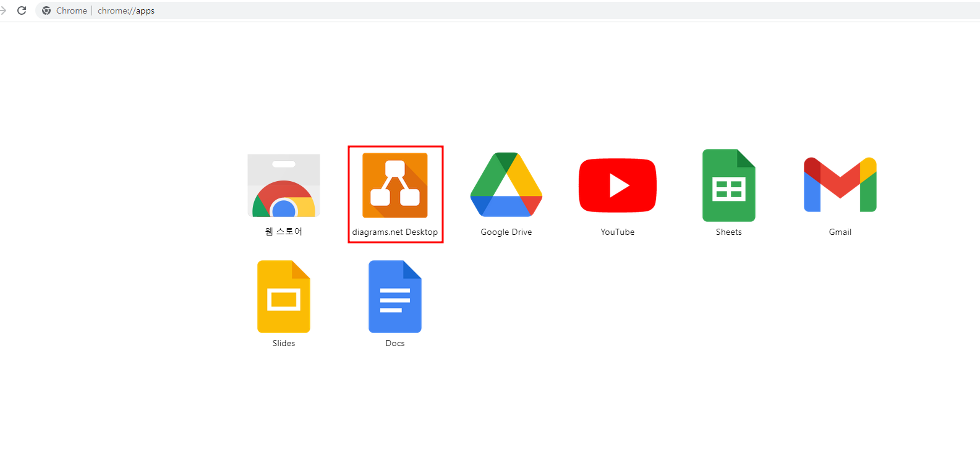Open the Google Drive app icon

click(x=506, y=185)
